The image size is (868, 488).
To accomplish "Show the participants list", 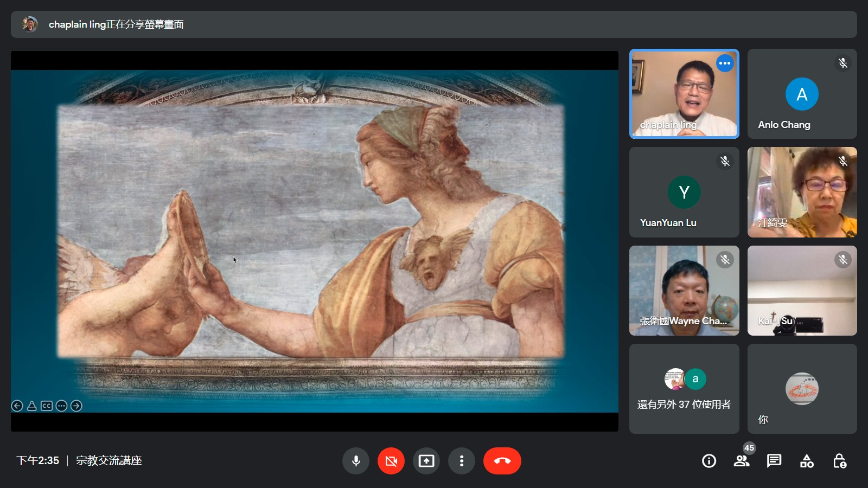I will pyautogui.click(x=742, y=461).
